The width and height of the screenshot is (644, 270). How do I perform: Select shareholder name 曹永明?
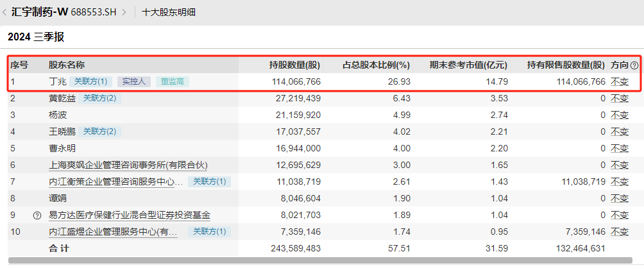(x=62, y=148)
